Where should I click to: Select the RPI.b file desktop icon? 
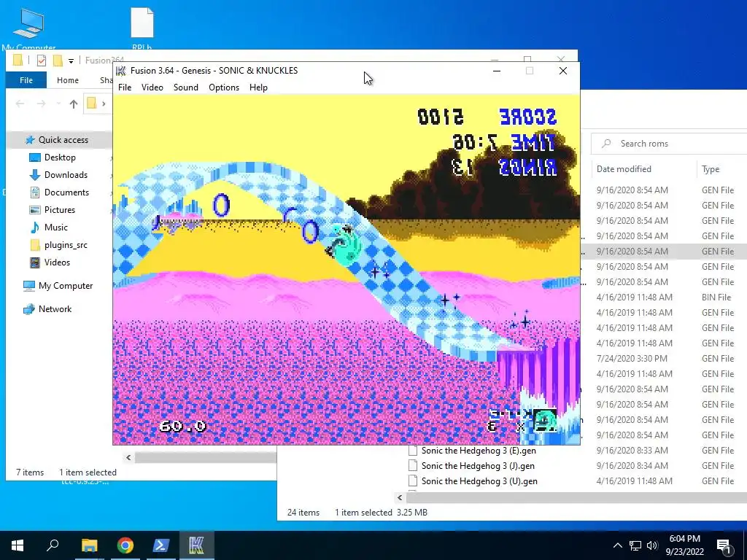pyautogui.click(x=142, y=28)
